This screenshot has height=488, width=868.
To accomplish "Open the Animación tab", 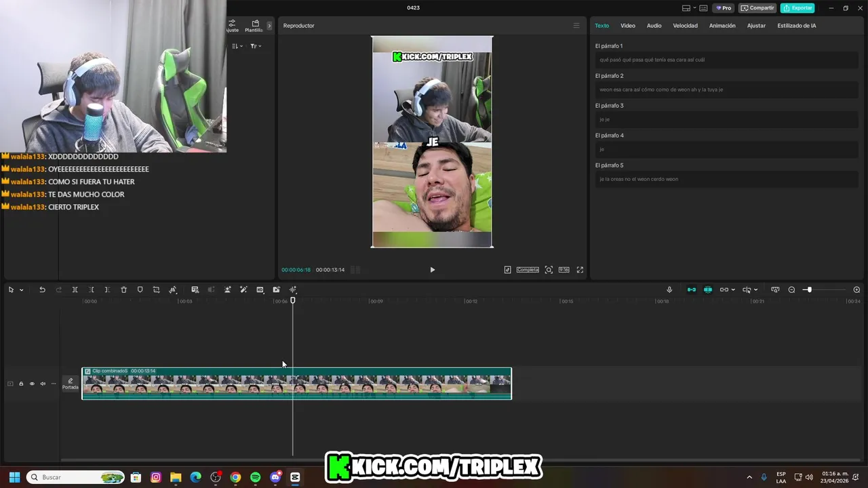I will [x=722, y=26].
